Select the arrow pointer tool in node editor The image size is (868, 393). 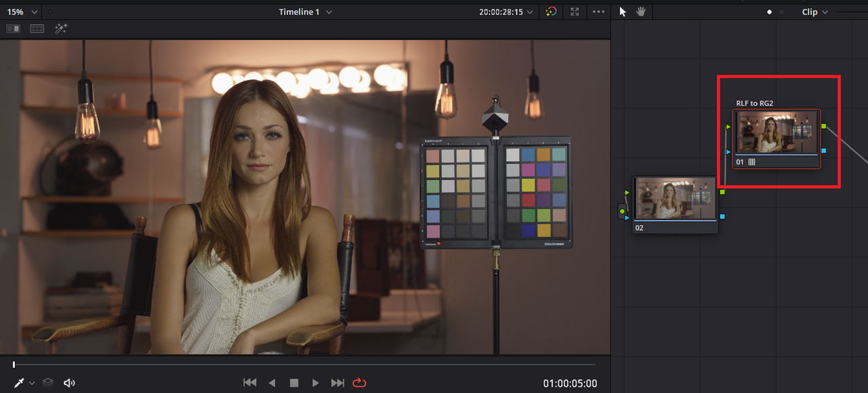pyautogui.click(x=623, y=12)
